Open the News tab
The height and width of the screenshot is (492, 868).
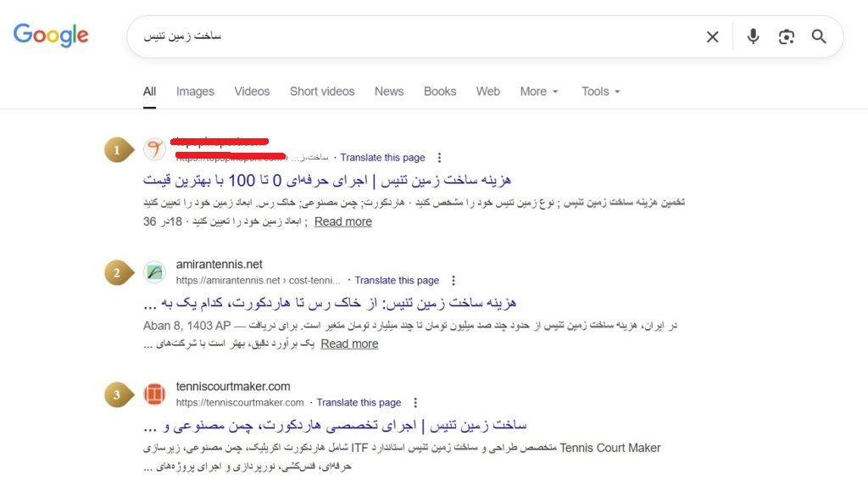tap(389, 92)
